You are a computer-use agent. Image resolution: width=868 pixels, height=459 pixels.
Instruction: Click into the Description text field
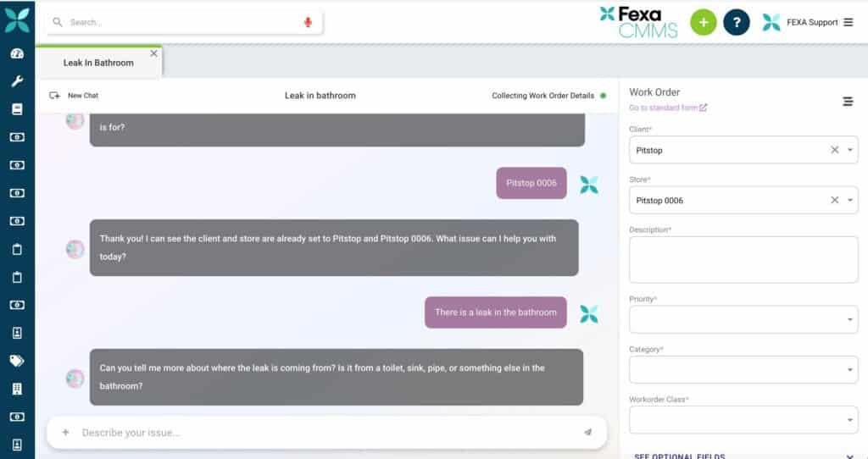point(743,259)
